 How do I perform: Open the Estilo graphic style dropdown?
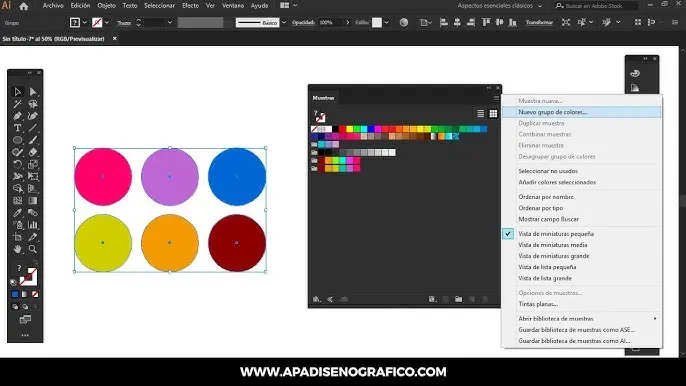(386, 22)
